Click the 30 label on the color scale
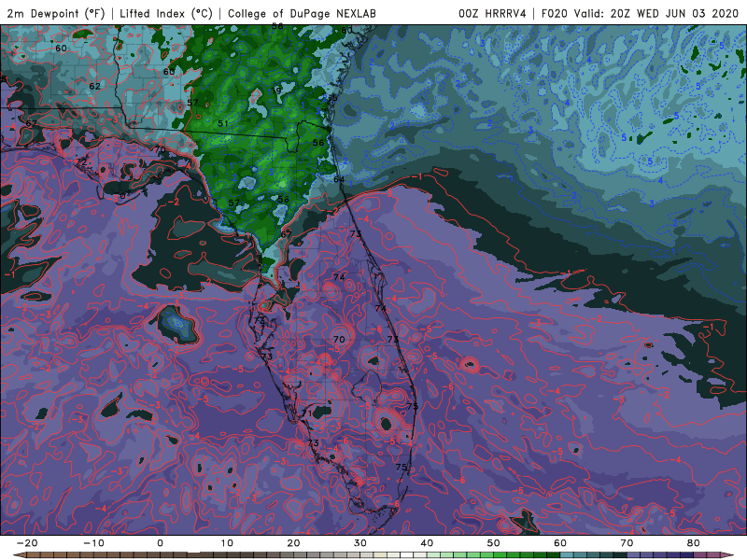This screenshot has width=747, height=560. pyautogui.click(x=360, y=543)
